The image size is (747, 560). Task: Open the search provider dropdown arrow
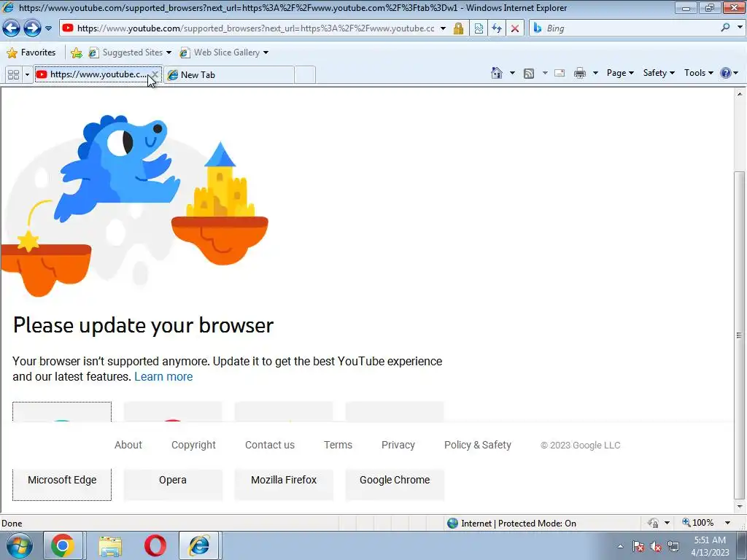740,28
